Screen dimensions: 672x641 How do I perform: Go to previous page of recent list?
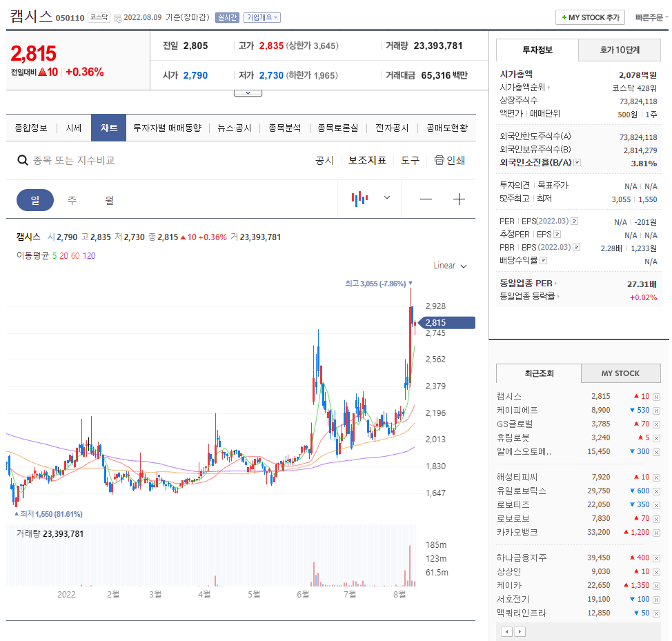point(507,631)
